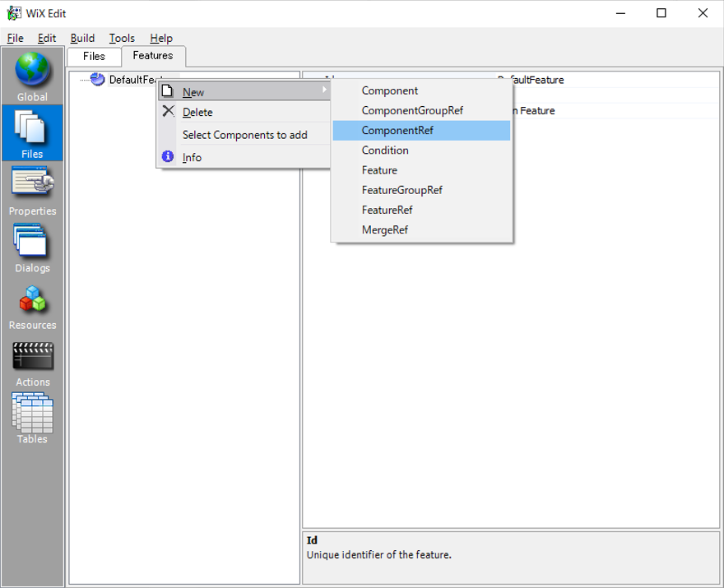
Task: Click the Delete X icon in context menu
Action: coord(168,111)
